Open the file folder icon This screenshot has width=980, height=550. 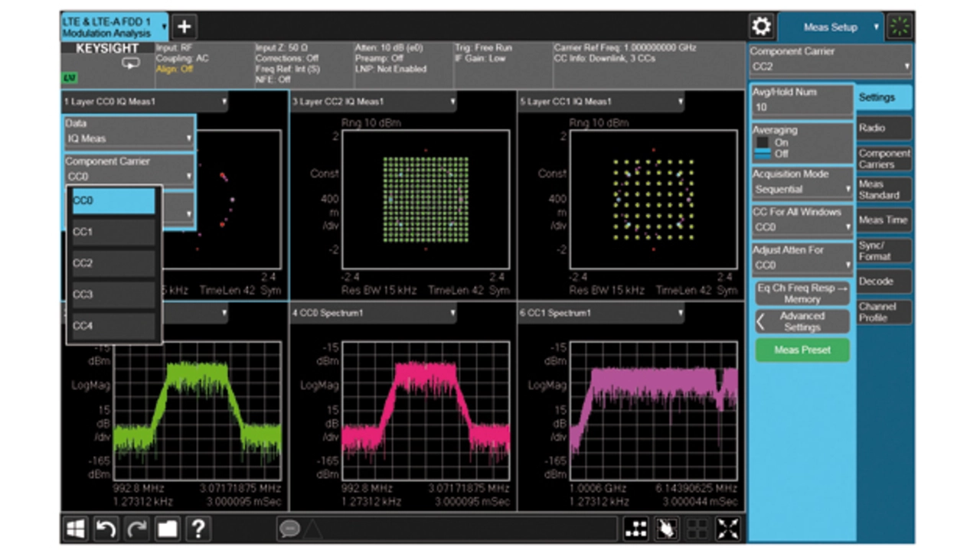tap(167, 529)
